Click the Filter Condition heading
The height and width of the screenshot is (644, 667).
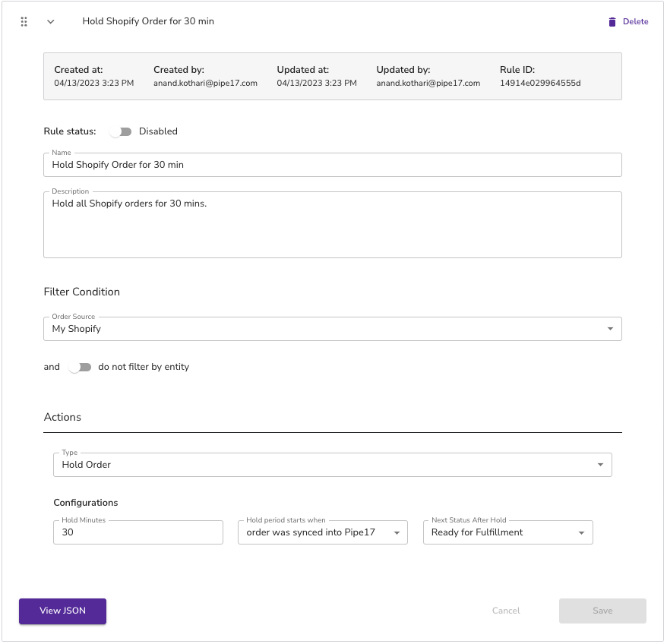click(x=82, y=292)
